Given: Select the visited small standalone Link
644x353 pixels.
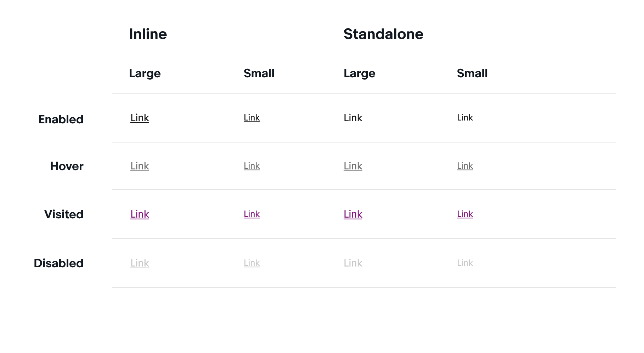Looking at the screenshot, I should coord(465,214).
